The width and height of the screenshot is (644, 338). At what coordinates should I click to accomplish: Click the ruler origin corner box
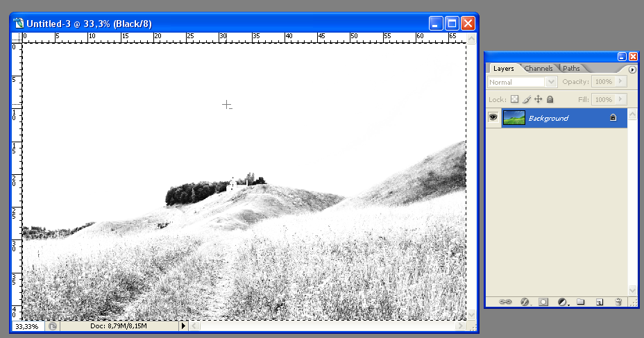point(17,37)
